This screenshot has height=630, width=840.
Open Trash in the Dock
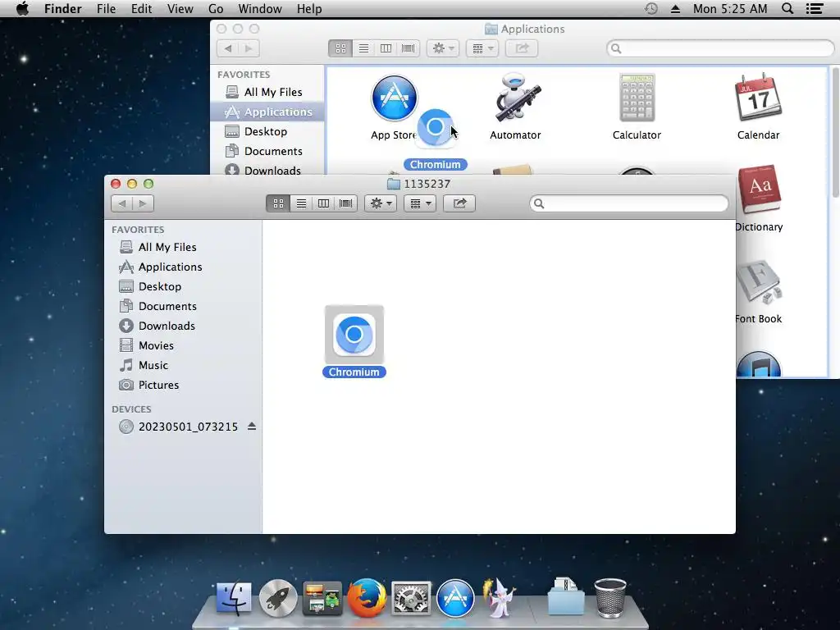point(610,598)
